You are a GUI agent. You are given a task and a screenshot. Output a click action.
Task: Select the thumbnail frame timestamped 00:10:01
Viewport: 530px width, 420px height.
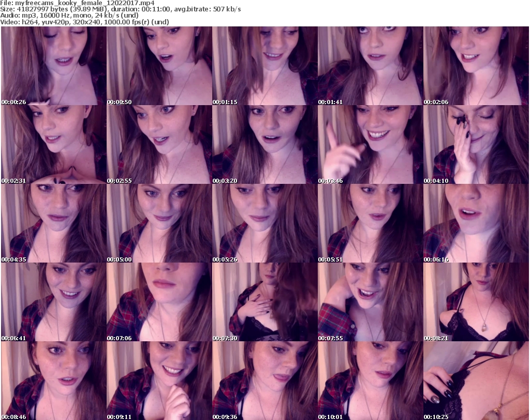pos(371,381)
